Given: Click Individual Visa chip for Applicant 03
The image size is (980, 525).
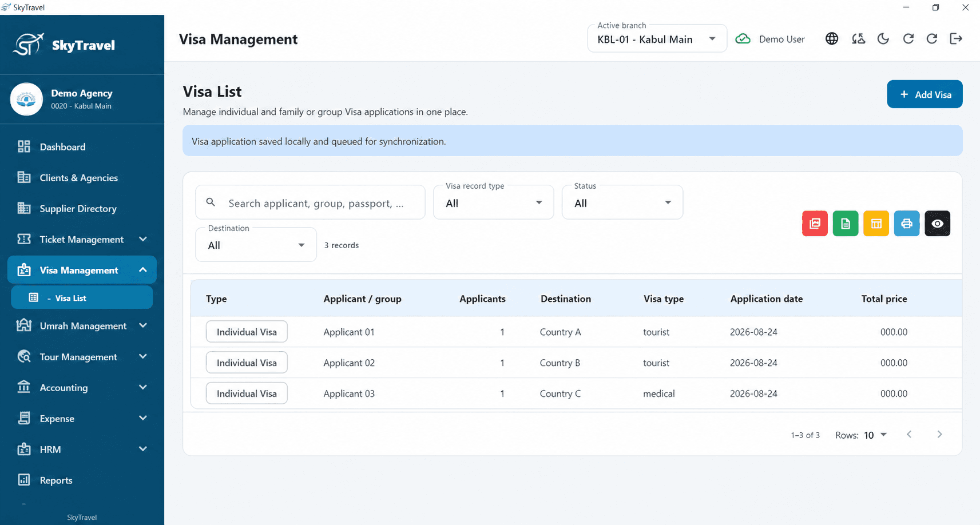Looking at the screenshot, I should pos(247,393).
